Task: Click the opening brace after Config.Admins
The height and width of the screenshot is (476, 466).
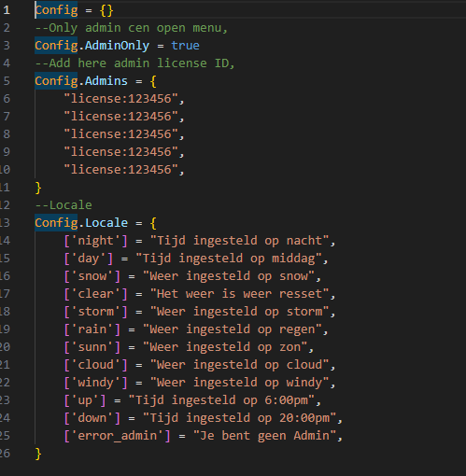Action: pyautogui.click(x=153, y=81)
